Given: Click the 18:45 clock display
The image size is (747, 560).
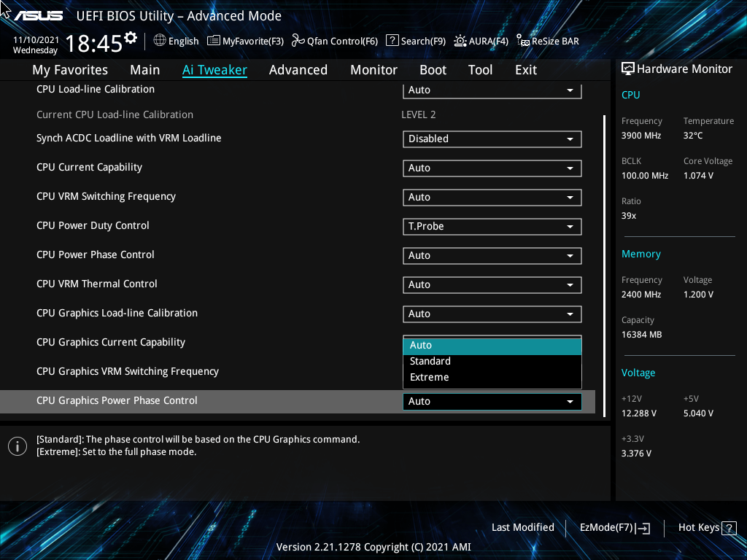Looking at the screenshot, I should tap(94, 44).
